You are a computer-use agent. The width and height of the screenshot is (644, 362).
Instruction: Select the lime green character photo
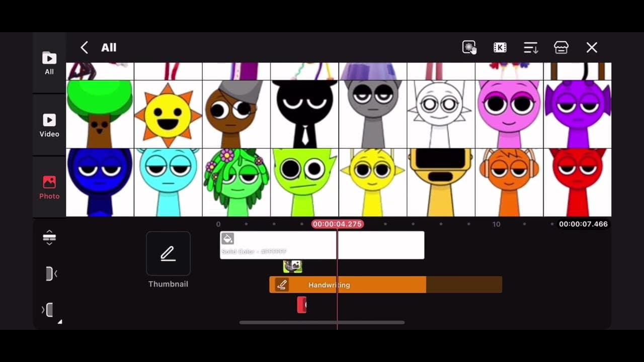pyautogui.click(x=304, y=183)
